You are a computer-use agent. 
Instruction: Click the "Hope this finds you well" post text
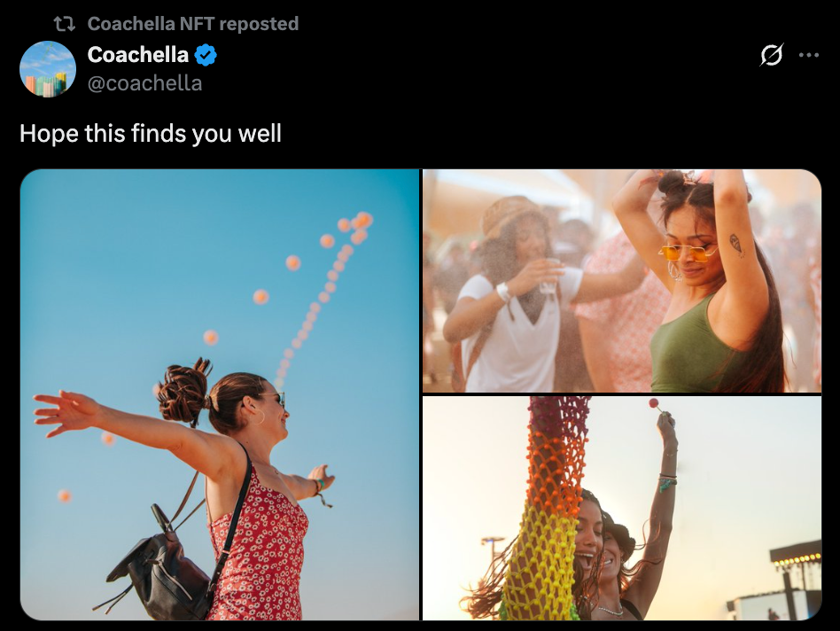151,133
